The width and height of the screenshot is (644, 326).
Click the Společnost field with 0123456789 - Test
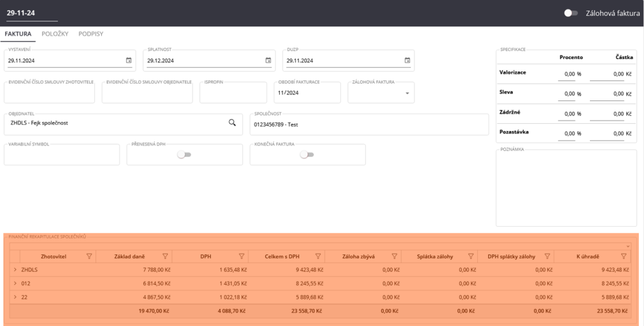point(369,124)
